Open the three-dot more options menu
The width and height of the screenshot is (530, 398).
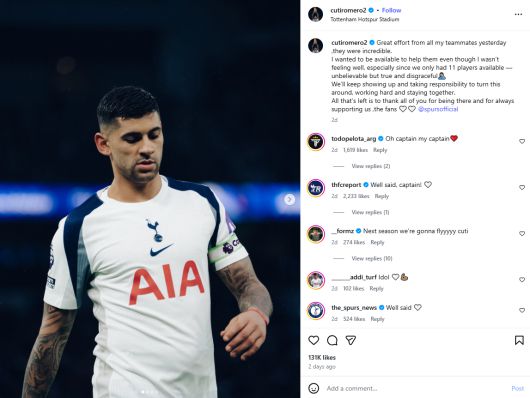[518, 14]
